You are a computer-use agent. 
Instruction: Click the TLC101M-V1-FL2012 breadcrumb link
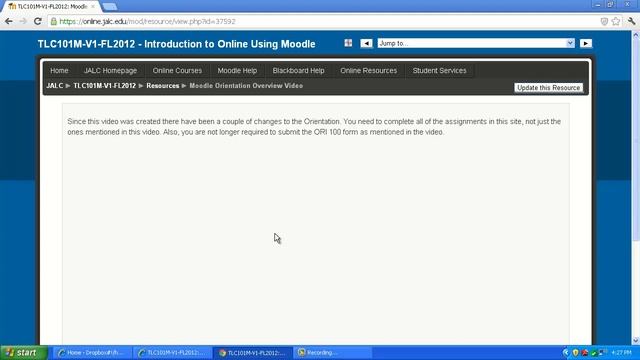(x=104, y=86)
